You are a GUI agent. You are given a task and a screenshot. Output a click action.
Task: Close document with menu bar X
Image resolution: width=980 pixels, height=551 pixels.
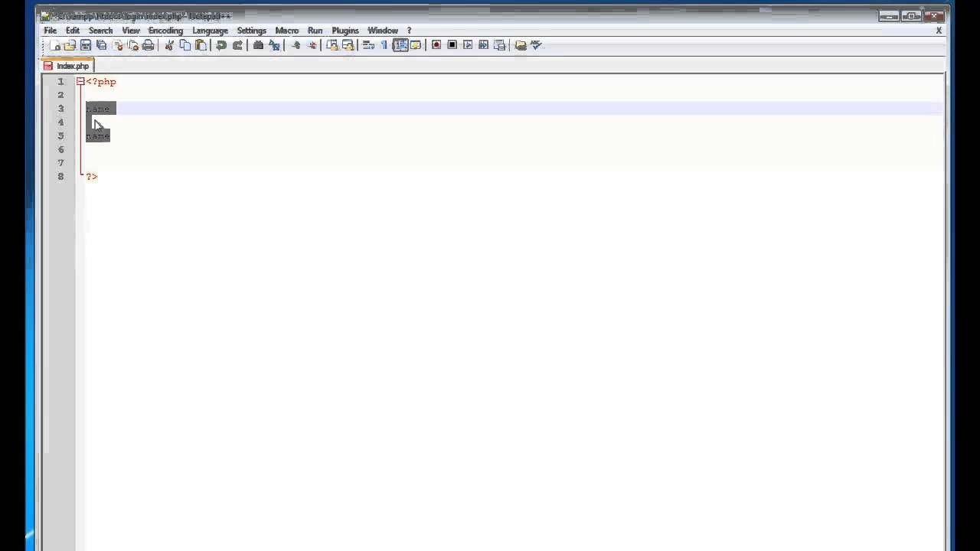point(939,31)
